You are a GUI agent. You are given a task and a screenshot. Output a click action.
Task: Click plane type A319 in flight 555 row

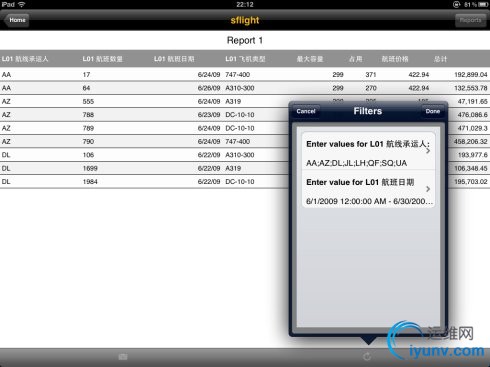[x=233, y=101]
